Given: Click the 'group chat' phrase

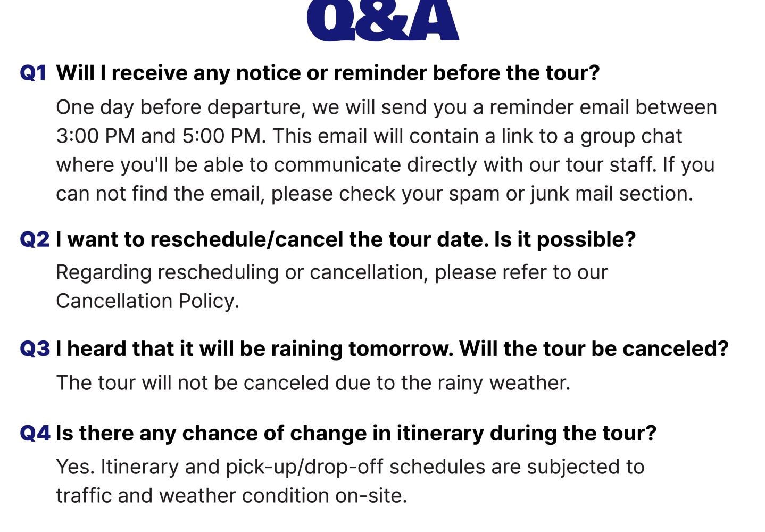Looking at the screenshot, I should click(x=631, y=137).
